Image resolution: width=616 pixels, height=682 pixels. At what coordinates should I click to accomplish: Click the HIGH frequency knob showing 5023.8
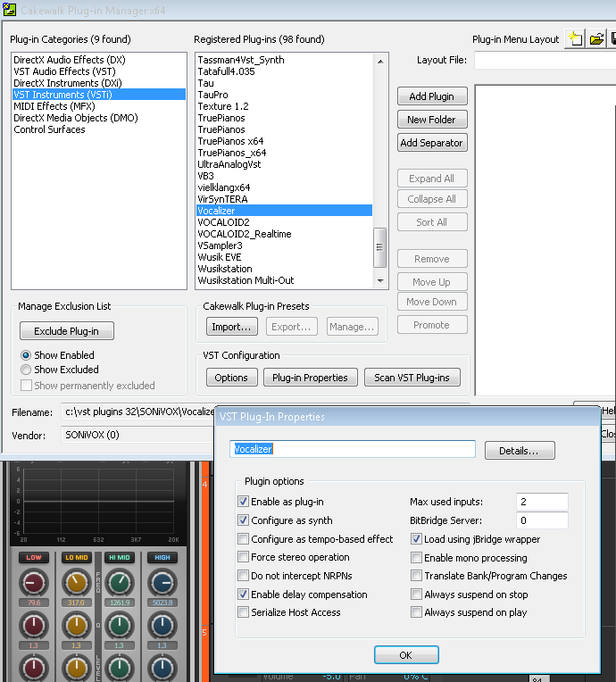tap(162, 583)
